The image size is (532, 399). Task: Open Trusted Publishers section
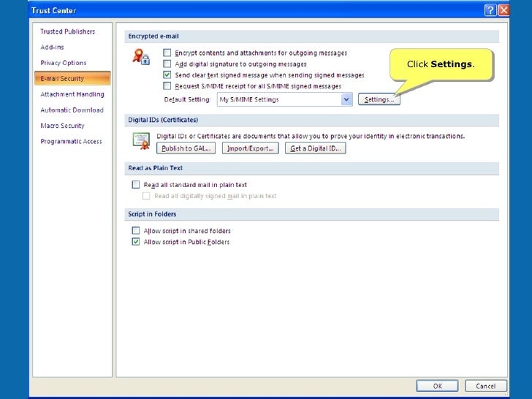click(x=68, y=31)
